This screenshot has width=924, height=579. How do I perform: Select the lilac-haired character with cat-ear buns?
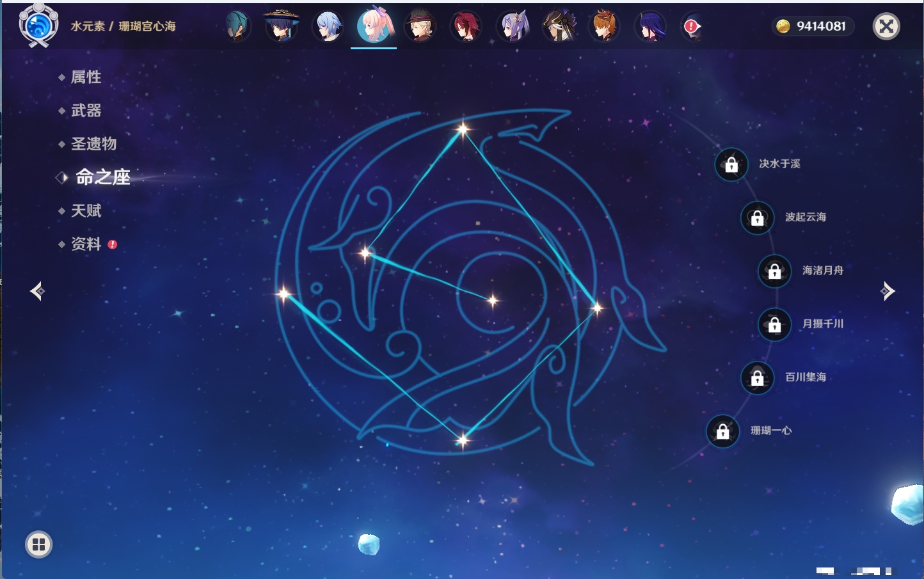[x=513, y=26]
